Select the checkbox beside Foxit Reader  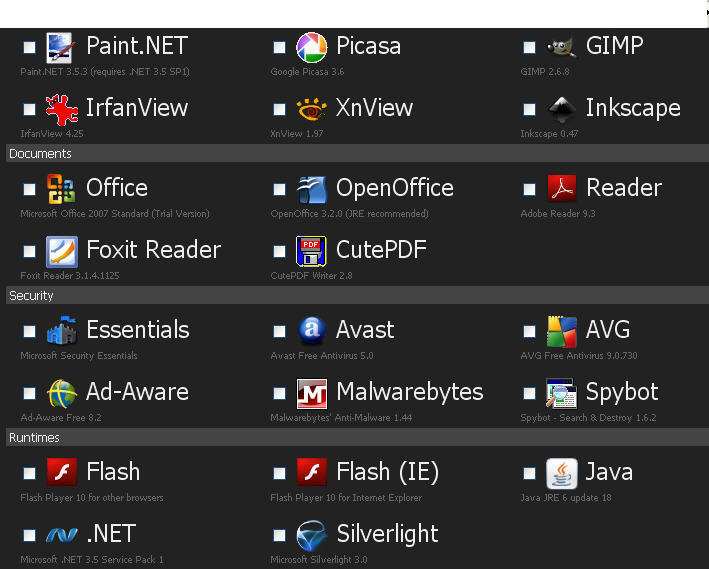tap(30, 251)
